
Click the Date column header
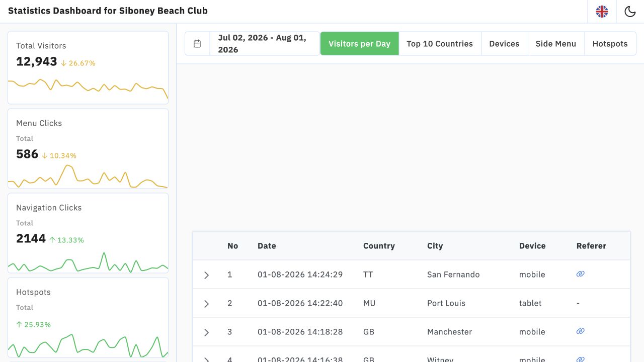pos(267,246)
